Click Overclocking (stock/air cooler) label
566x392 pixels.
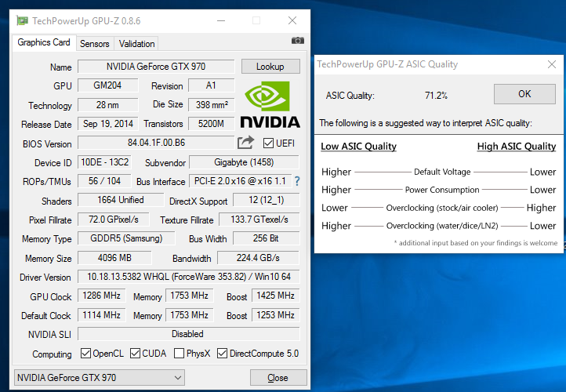tap(442, 208)
